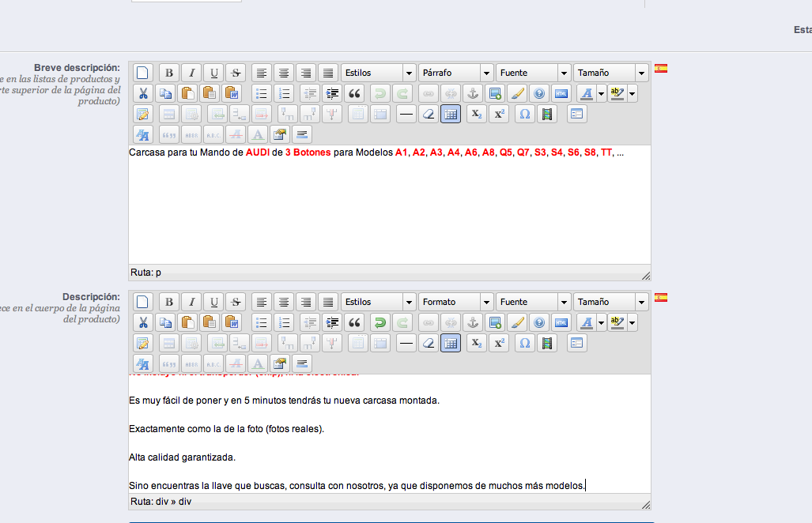Open Fuente dropdown in Descripción editor
The image size is (812, 523).
534,302
